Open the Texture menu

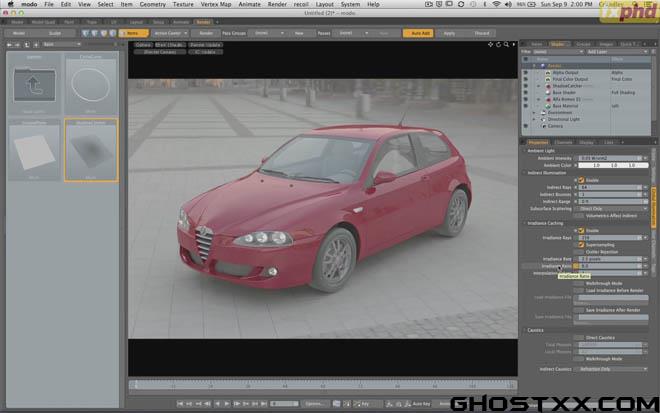[x=183, y=4]
